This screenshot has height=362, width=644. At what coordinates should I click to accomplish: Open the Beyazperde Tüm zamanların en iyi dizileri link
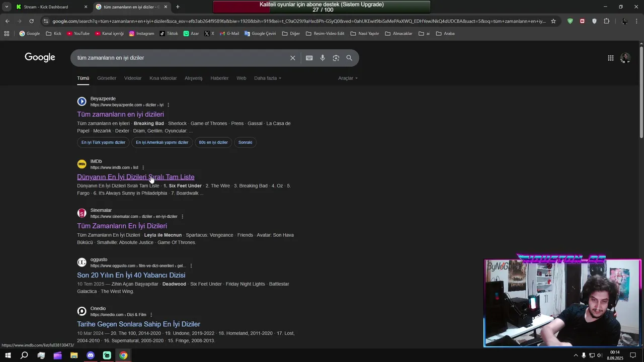pyautogui.click(x=120, y=115)
